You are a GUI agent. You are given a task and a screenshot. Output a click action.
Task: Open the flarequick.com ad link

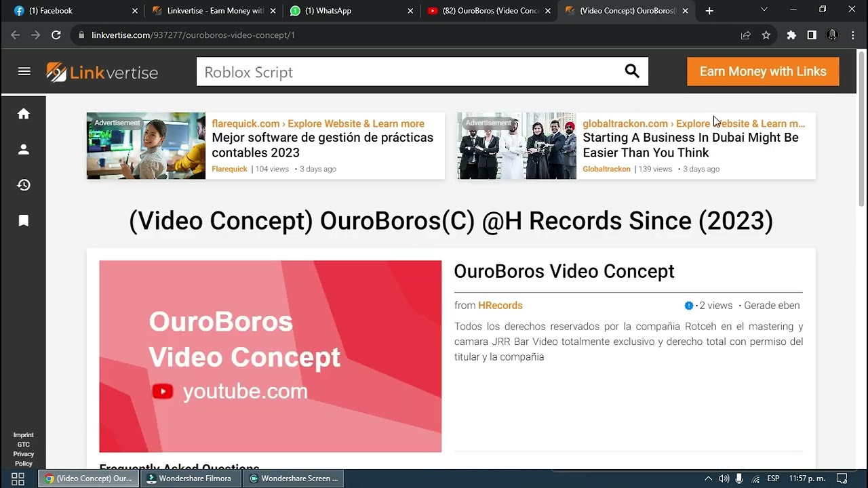click(x=318, y=123)
